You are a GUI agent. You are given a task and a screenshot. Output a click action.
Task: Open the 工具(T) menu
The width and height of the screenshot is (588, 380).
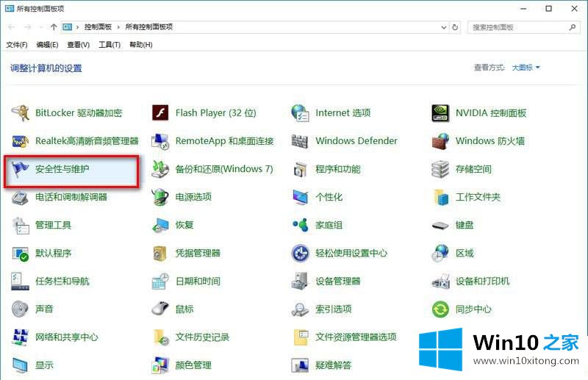click(110, 45)
